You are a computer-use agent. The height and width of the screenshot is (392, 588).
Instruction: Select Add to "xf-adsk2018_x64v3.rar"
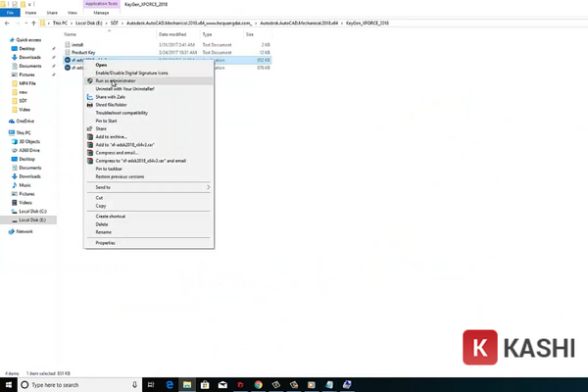click(x=149, y=145)
